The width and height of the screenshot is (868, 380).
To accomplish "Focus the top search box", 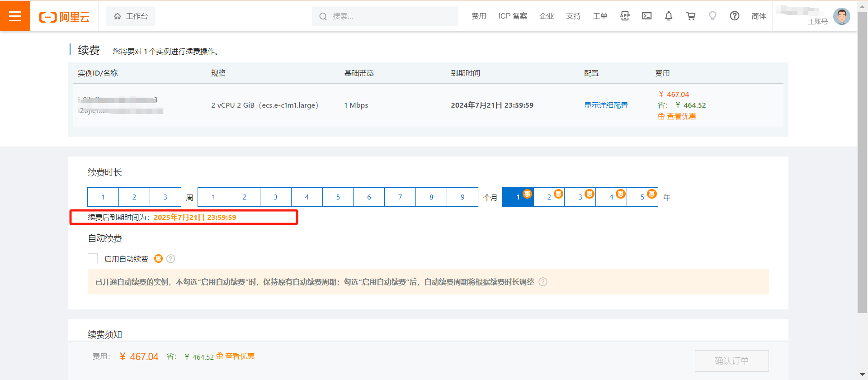I will [385, 16].
